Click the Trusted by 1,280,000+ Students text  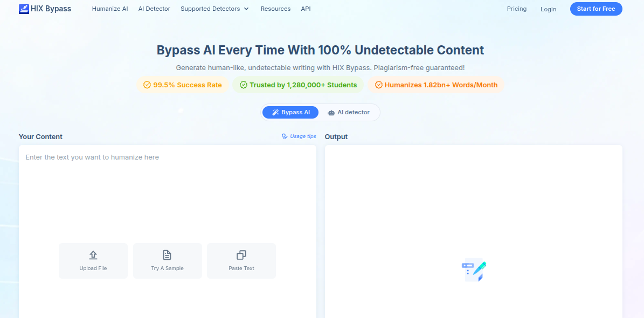pyautogui.click(x=303, y=85)
